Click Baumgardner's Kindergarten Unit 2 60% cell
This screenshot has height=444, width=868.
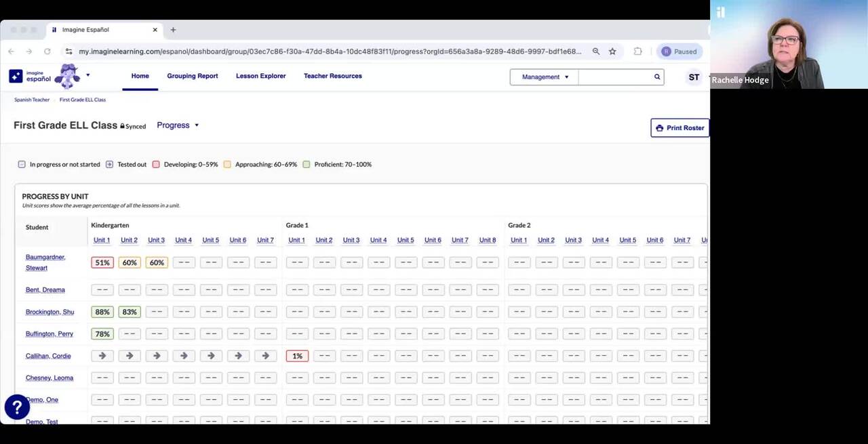coord(130,262)
